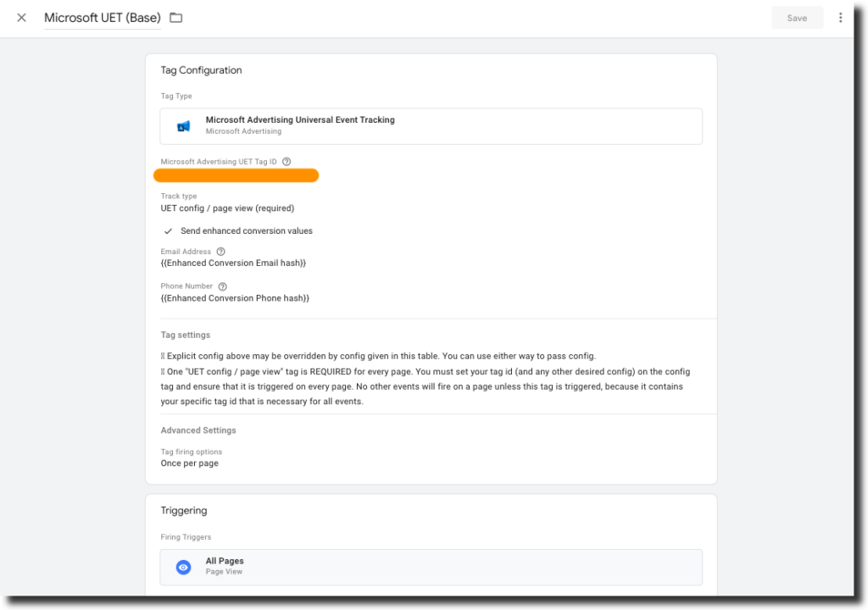Open the Tag settings section

(x=186, y=335)
